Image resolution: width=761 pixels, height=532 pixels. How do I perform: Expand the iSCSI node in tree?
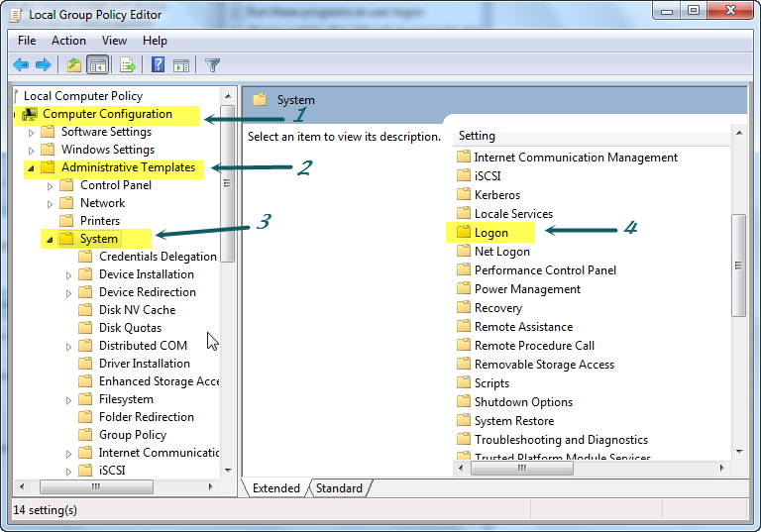[69, 472]
